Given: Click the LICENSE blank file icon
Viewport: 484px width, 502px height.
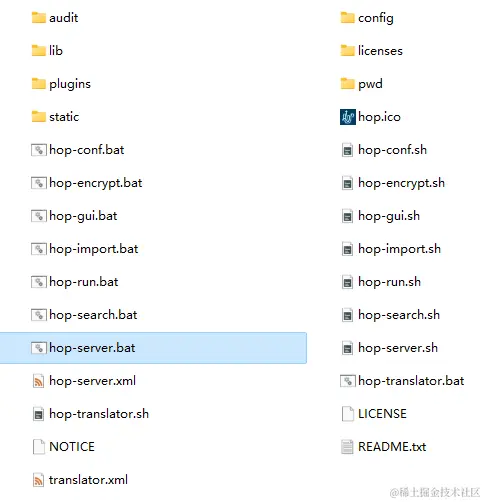Looking at the screenshot, I should [x=348, y=414].
